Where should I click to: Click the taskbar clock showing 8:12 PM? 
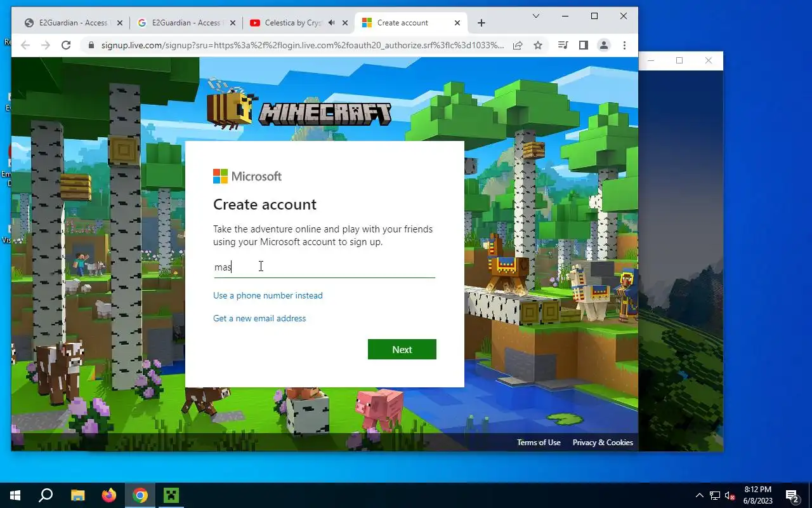click(757, 495)
